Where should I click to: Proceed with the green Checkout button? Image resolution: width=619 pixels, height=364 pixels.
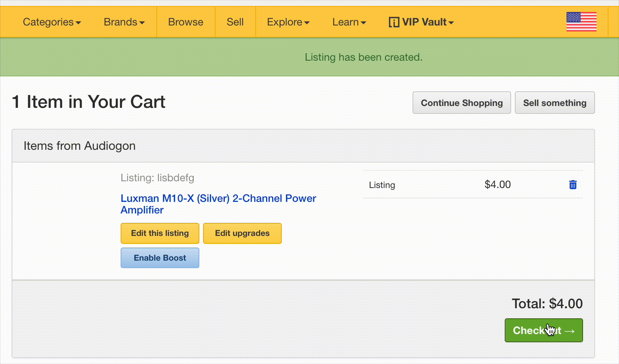click(544, 330)
